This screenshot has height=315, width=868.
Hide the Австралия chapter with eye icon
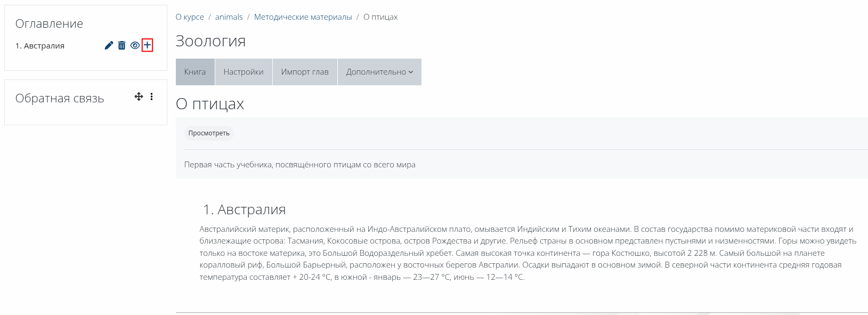pos(135,45)
